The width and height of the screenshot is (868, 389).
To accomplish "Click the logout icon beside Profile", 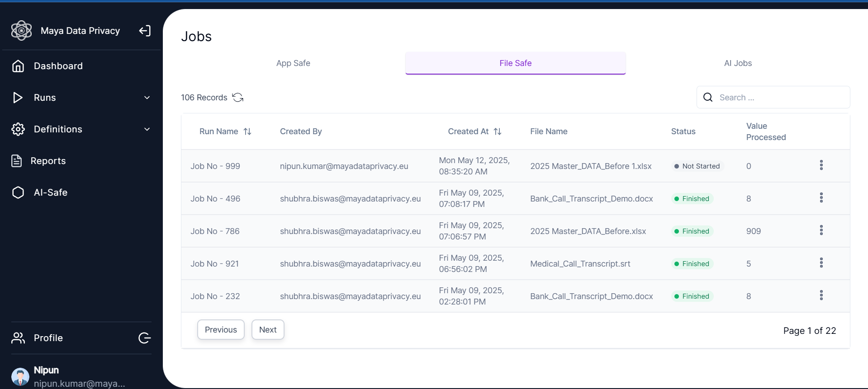I will (x=145, y=338).
